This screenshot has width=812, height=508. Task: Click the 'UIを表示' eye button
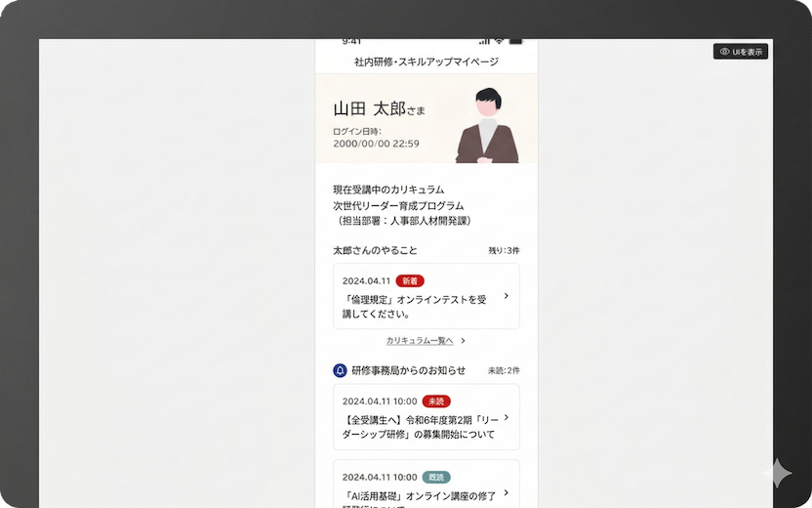[x=741, y=52]
